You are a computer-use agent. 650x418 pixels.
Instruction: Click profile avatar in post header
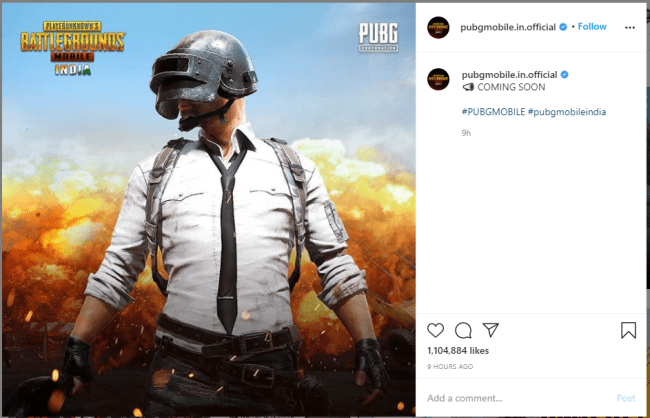tap(438, 28)
